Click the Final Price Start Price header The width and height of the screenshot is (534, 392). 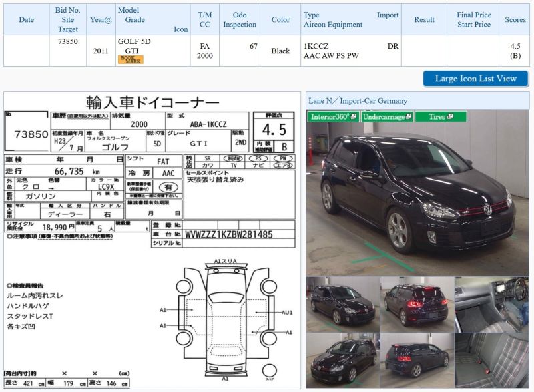tap(474, 20)
